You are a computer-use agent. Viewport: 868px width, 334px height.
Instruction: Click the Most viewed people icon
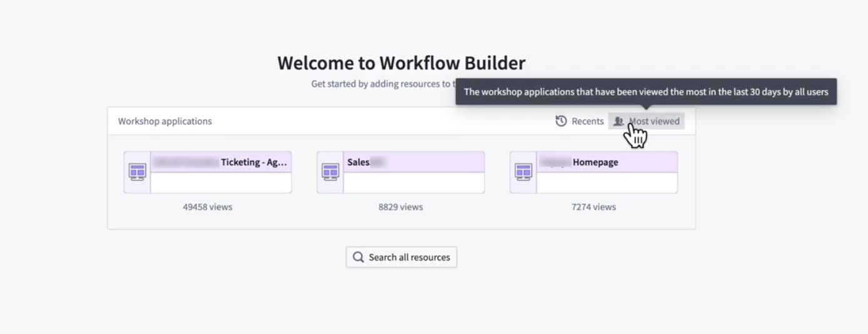618,121
